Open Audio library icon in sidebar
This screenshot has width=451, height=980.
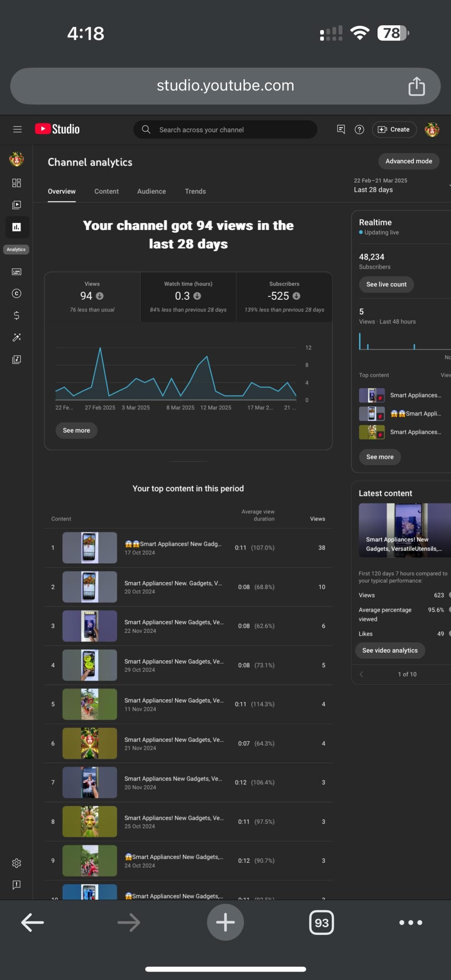point(16,359)
